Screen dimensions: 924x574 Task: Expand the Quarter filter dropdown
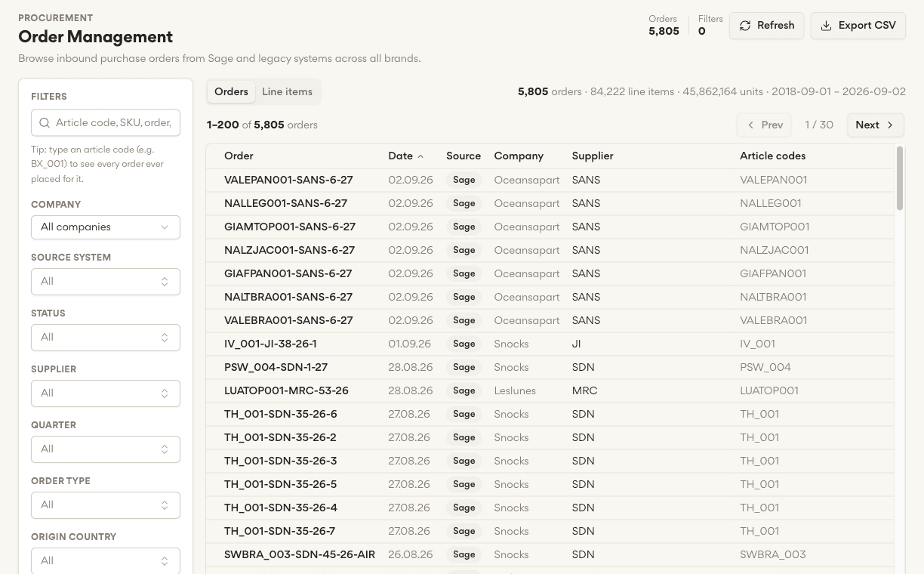coord(106,449)
